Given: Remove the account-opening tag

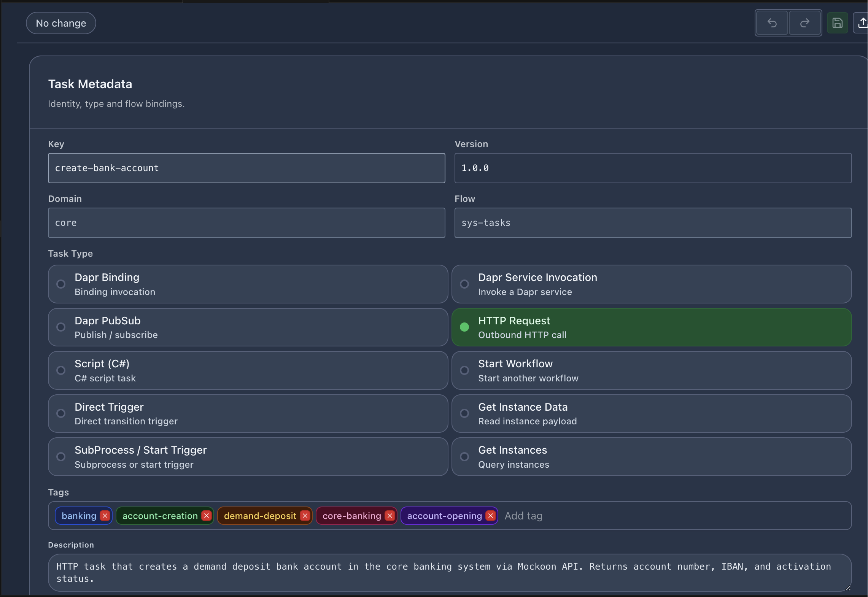Looking at the screenshot, I should click(x=491, y=516).
